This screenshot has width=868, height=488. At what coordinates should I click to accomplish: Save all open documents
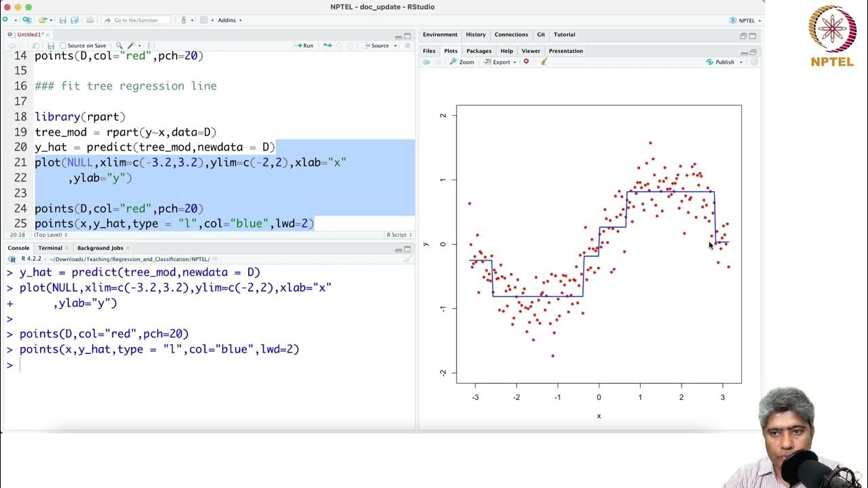[x=75, y=20]
